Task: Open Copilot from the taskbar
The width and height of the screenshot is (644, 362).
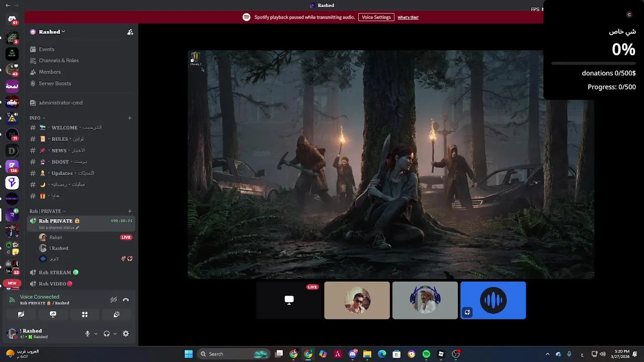Action: (x=323, y=354)
